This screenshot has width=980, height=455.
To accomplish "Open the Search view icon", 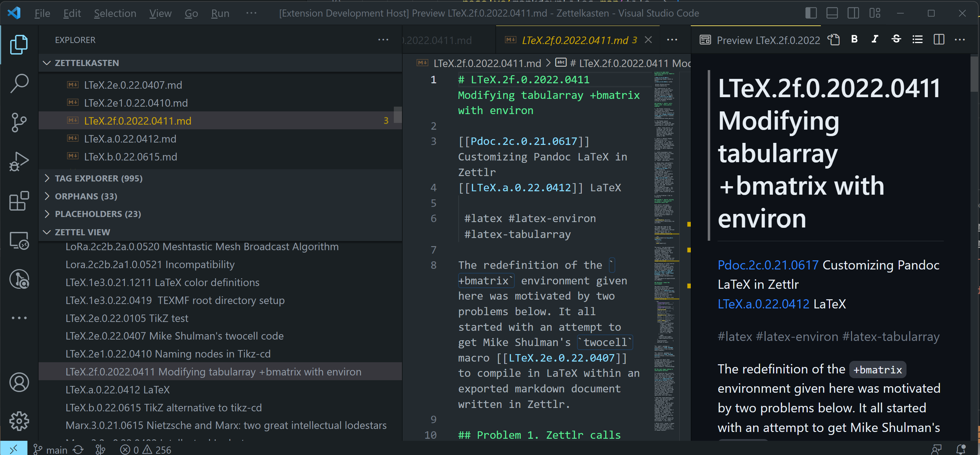I will tap(19, 83).
